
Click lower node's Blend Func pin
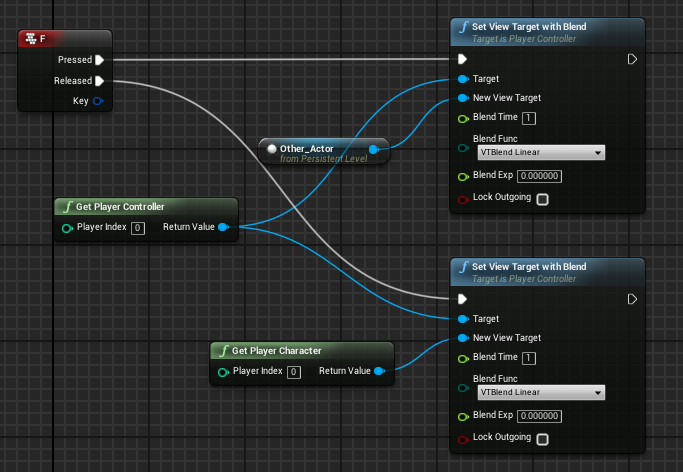[463, 388]
